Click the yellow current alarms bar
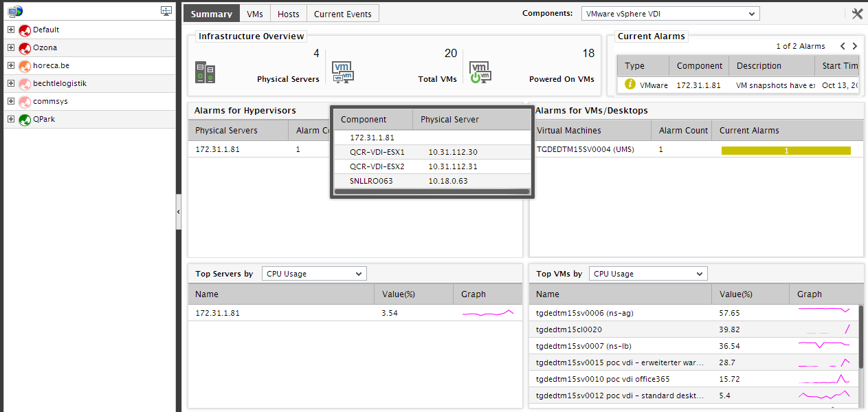Viewport: 868px width, 412px height. pos(786,151)
